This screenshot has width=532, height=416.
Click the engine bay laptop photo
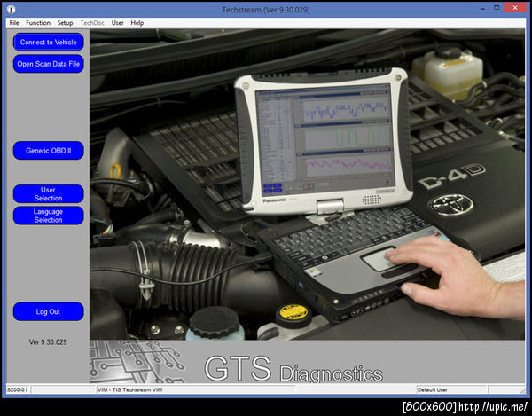click(307, 184)
